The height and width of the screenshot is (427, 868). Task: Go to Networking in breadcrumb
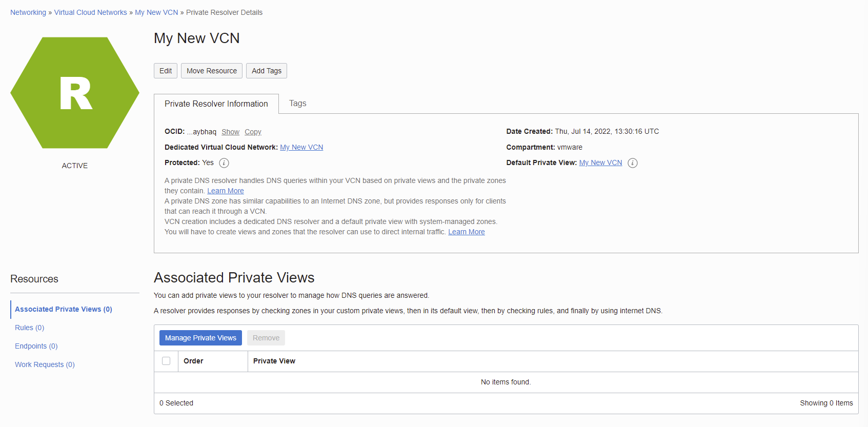[x=28, y=12]
